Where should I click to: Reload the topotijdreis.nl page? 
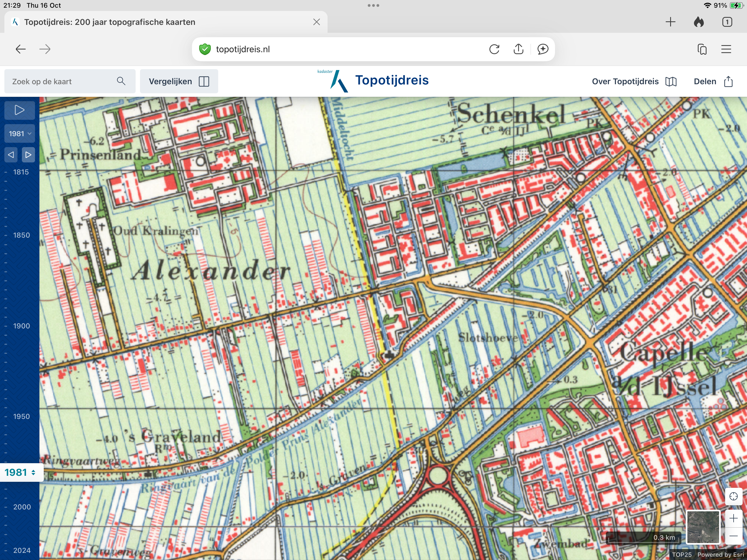(494, 49)
